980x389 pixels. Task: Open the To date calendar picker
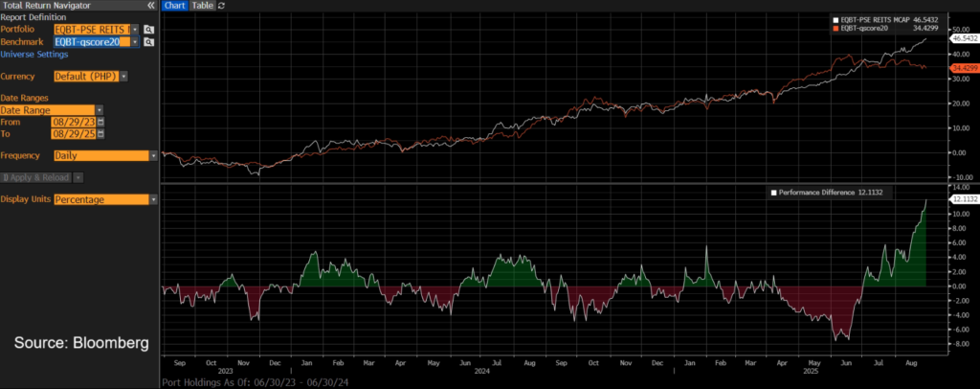coord(100,133)
